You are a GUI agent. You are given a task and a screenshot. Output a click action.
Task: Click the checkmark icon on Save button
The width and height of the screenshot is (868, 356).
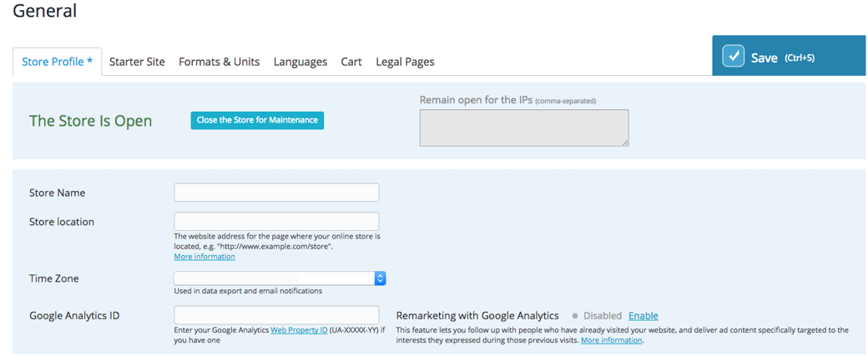pos(734,57)
